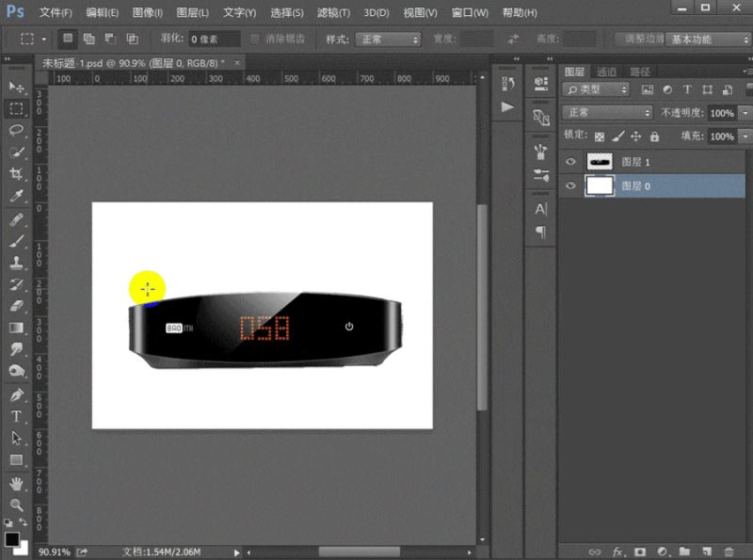The width and height of the screenshot is (753, 560).
Task: Click the foreground color swatch
Action: pos(11,539)
